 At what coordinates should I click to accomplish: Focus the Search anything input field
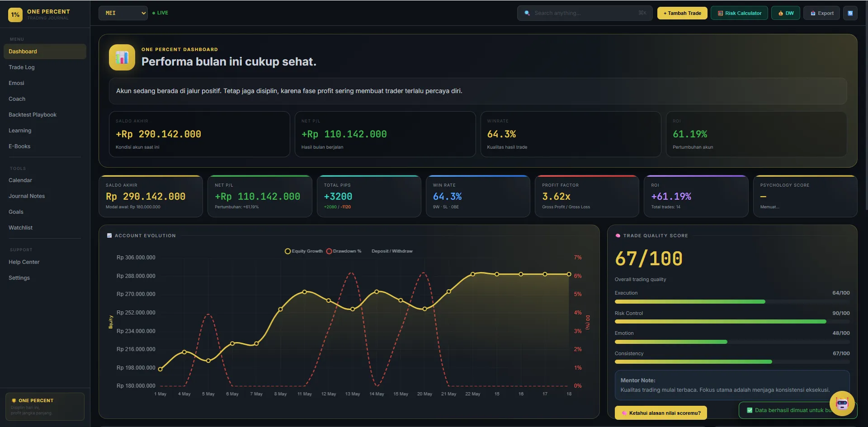[585, 13]
